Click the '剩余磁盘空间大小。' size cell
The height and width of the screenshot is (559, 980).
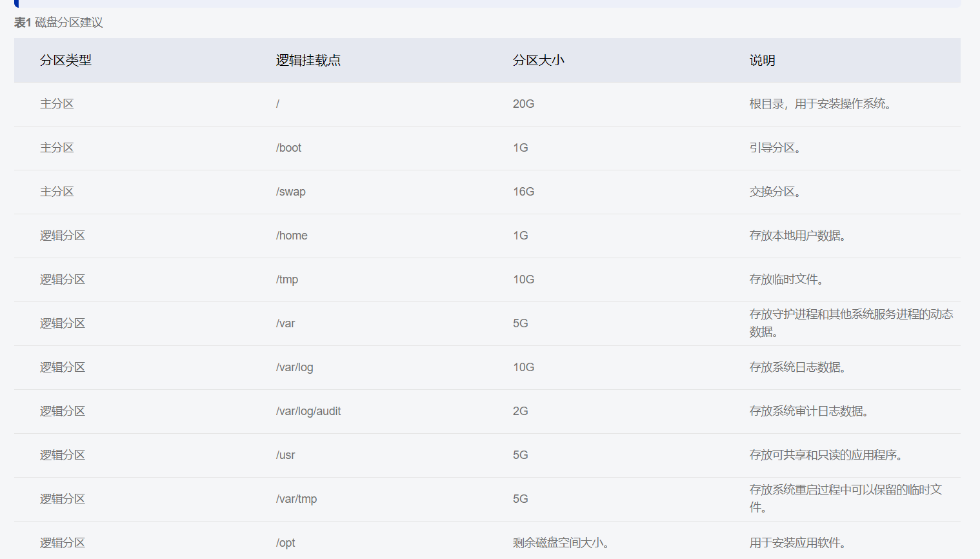[561, 543]
